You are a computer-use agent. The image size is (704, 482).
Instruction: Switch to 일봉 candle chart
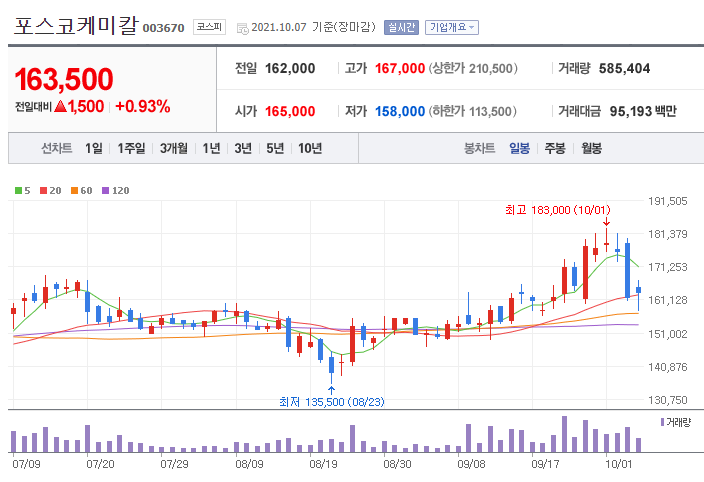coord(519,148)
